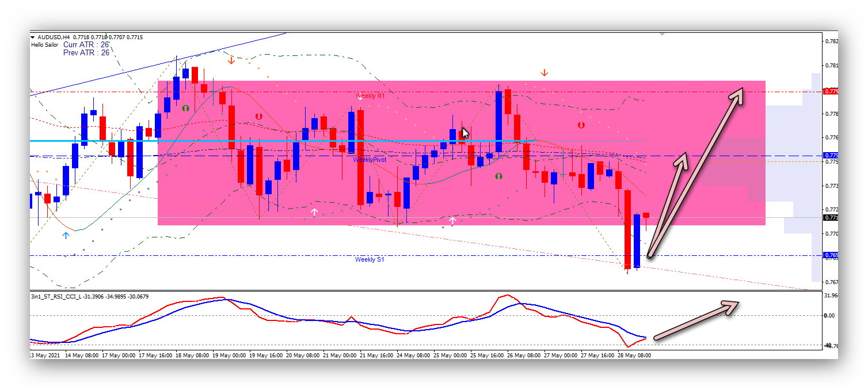
Task: Click the blue up arrow signal below the candles
Action: [66, 235]
